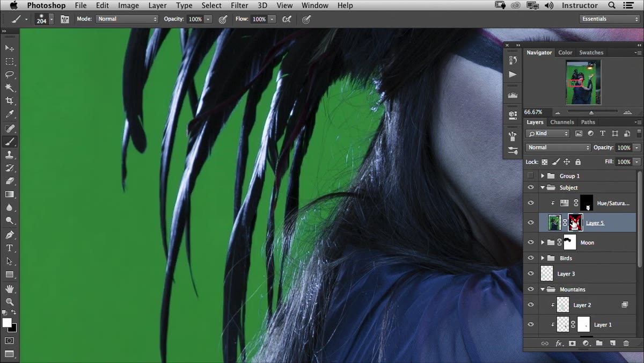Open the History panel icon
The height and width of the screenshot is (363, 644).
pyautogui.click(x=513, y=61)
